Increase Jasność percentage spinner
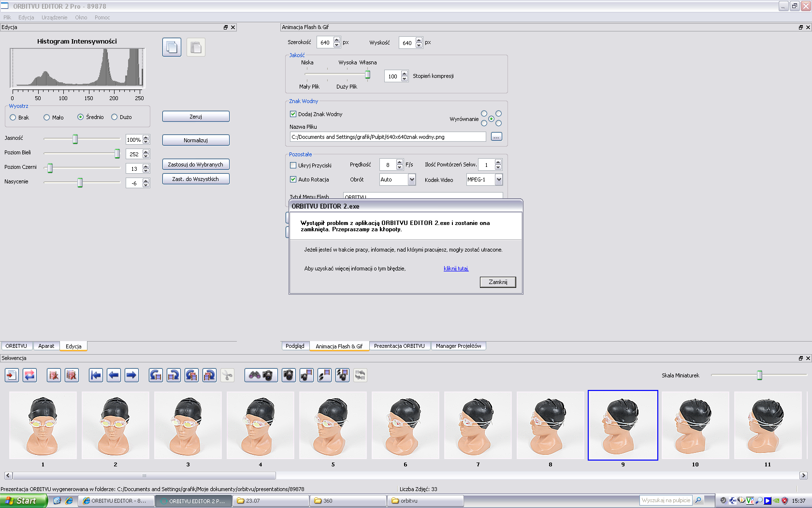812x508 pixels. pyautogui.click(x=146, y=137)
